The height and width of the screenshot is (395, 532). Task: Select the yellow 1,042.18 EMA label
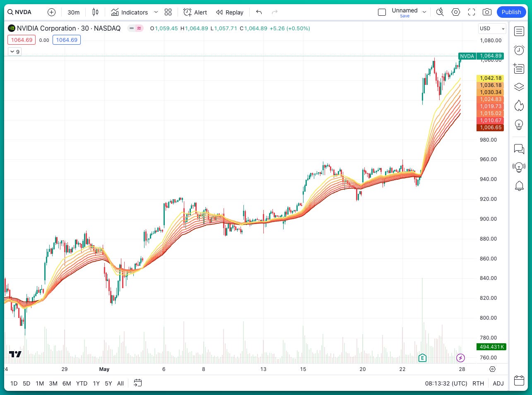[491, 78]
